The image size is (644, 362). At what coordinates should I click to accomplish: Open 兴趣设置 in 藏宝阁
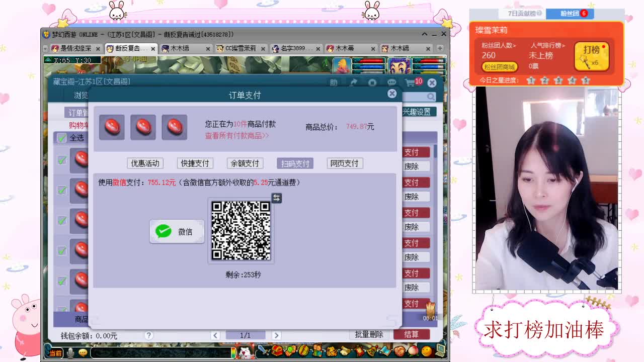(x=417, y=112)
